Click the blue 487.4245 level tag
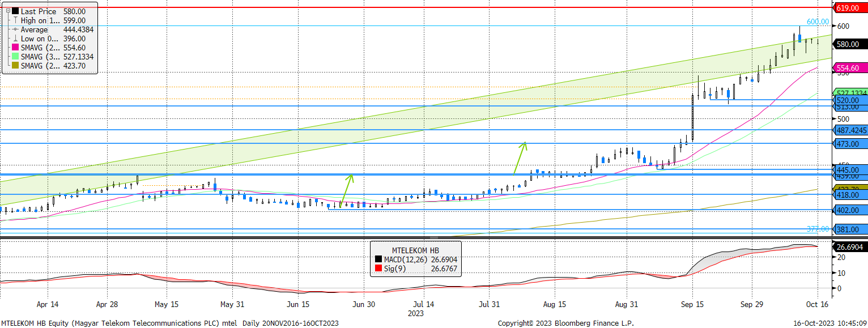 pyautogui.click(x=852, y=130)
